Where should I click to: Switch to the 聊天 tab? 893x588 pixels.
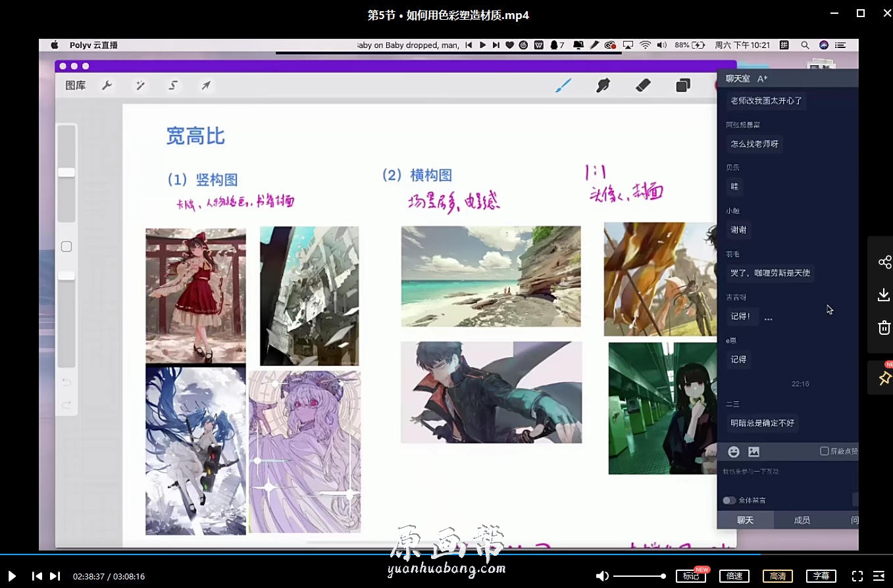click(x=746, y=520)
